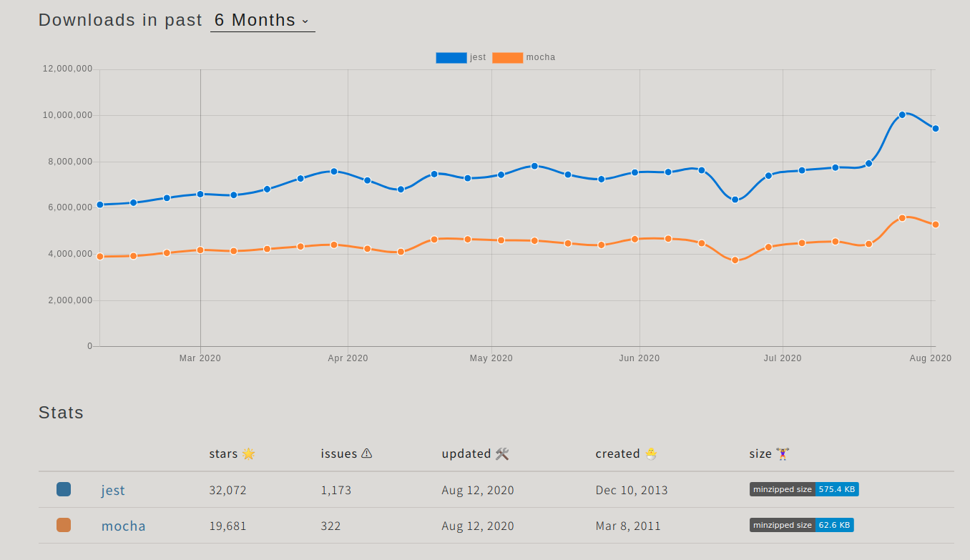This screenshot has width=970, height=560.
Task: Click the weightlifter icon beside size
Action: pyautogui.click(x=781, y=453)
